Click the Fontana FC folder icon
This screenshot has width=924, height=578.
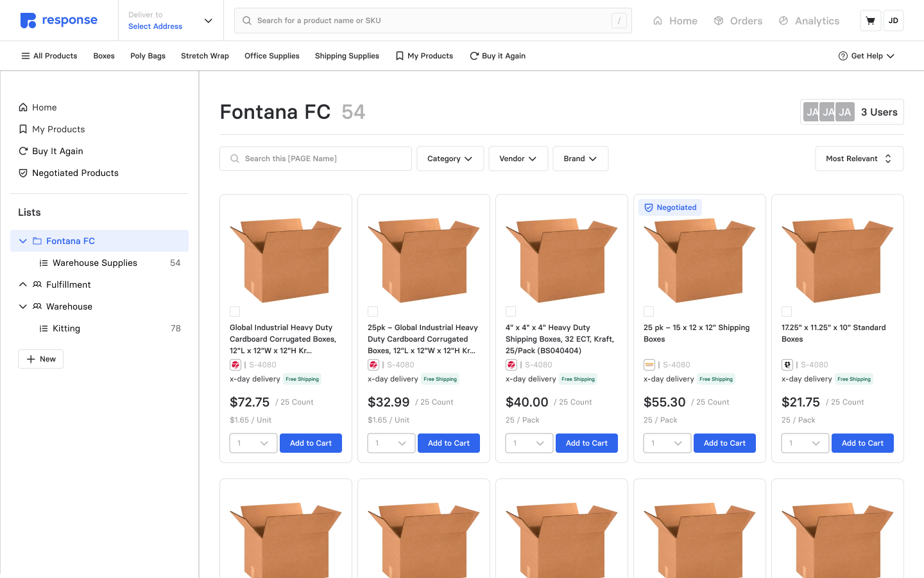point(37,241)
